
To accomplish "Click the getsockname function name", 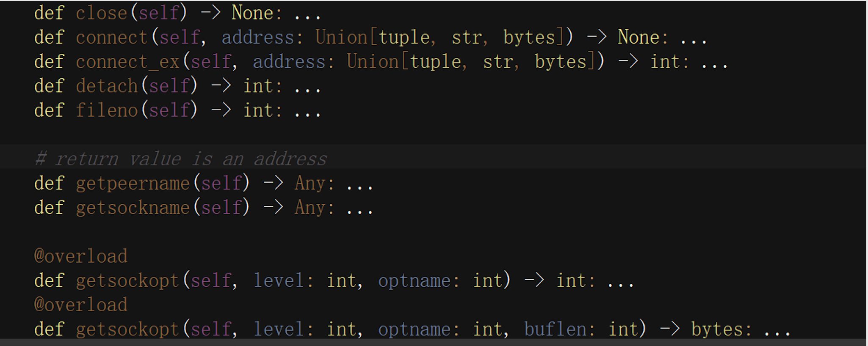I will coord(133,208).
